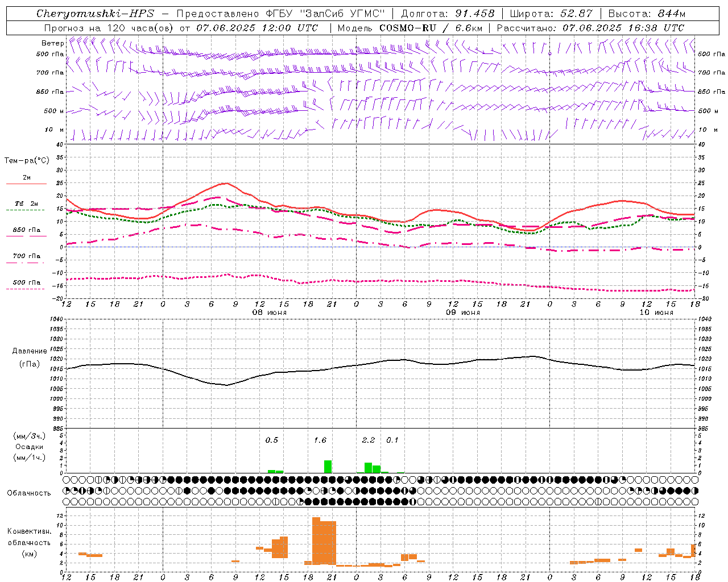Click the "Широта: 52.87" header value
The image size is (728, 582).
tap(551, 14)
